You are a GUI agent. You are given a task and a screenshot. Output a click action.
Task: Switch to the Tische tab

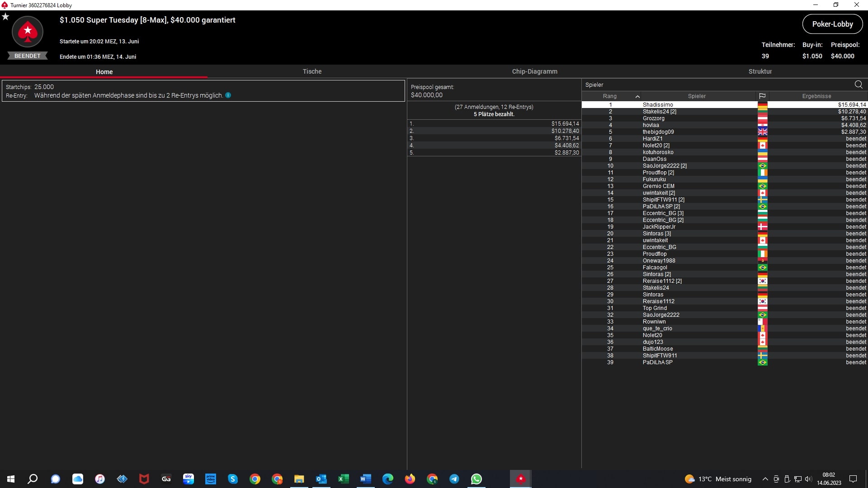[x=312, y=71]
